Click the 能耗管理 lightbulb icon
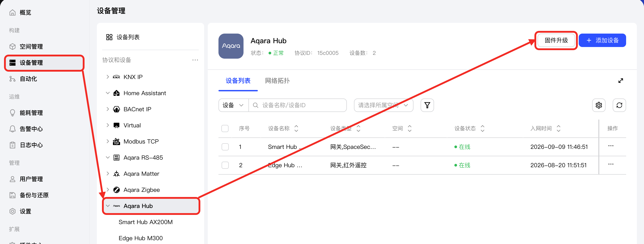This screenshot has width=644, height=244. tap(13, 113)
